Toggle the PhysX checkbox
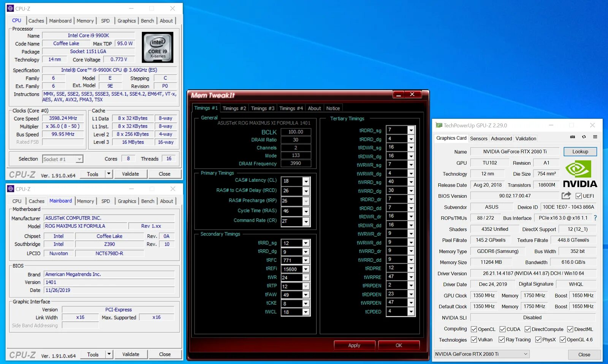The image size is (608, 364). [x=538, y=339]
